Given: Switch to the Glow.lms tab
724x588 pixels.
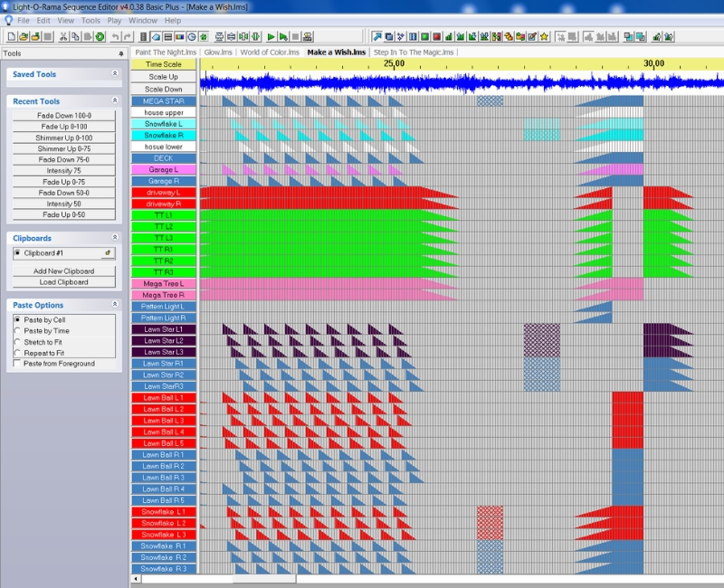Looking at the screenshot, I should pyautogui.click(x=218, y=52).
